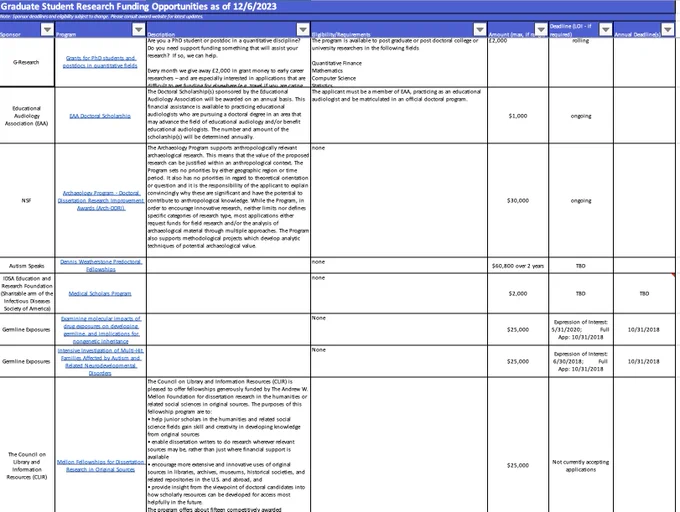The width and height of the screenshot is (680, 512).
Task: Open the Amount column filter dropdown
Action: 541,29
